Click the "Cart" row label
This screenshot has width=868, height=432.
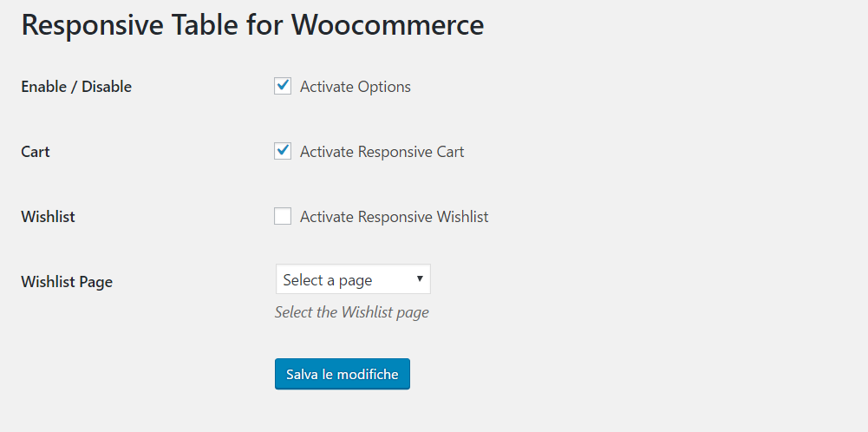click(x=36, y=152)
